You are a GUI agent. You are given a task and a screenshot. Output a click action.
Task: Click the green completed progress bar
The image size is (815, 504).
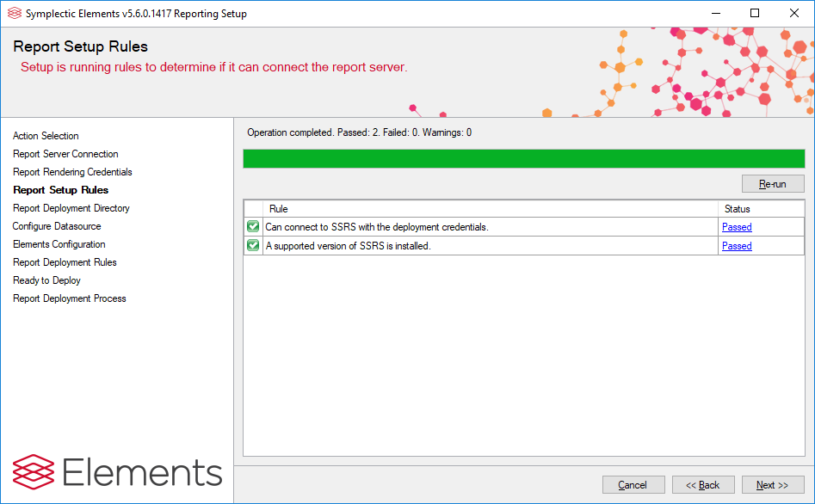(x=524, y=158)
